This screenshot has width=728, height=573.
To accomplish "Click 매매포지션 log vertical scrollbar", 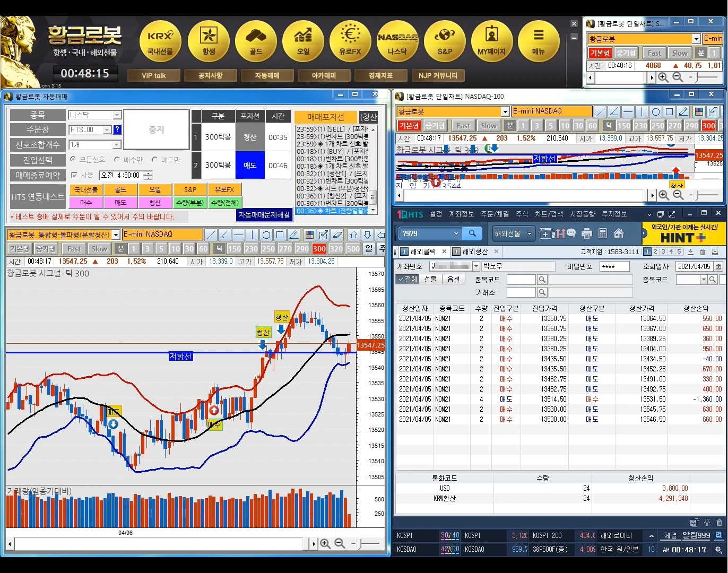I will (374, 170).
